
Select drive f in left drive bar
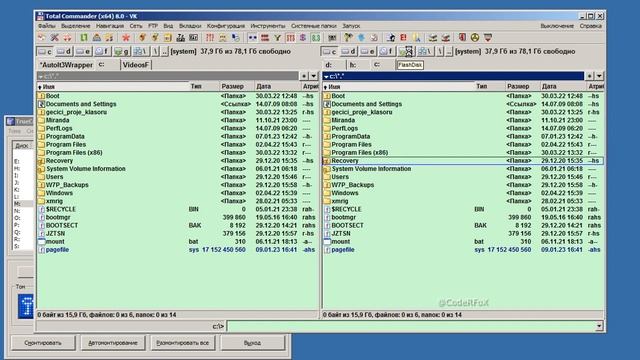pyautogui.click(x=102, y=51)
